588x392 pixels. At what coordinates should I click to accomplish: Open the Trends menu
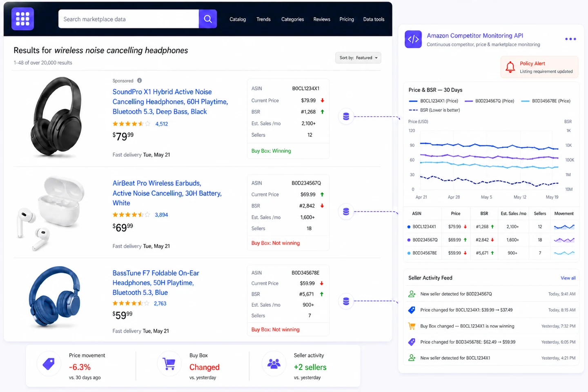263,19
